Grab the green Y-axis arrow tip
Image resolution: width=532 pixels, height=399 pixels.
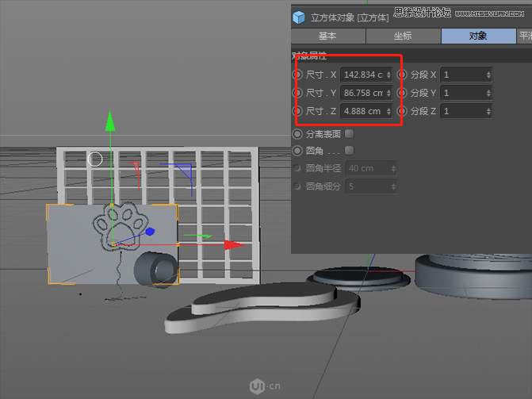[111, 121]
